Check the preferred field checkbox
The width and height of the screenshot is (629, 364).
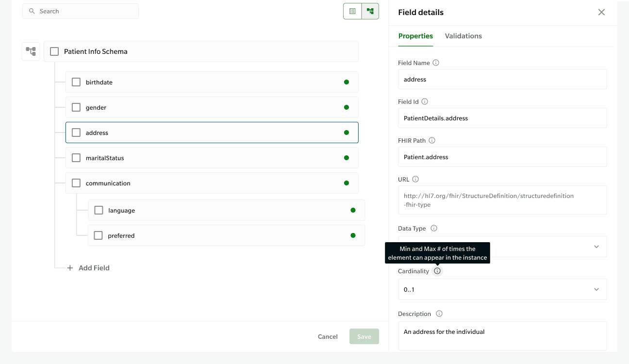98,235
